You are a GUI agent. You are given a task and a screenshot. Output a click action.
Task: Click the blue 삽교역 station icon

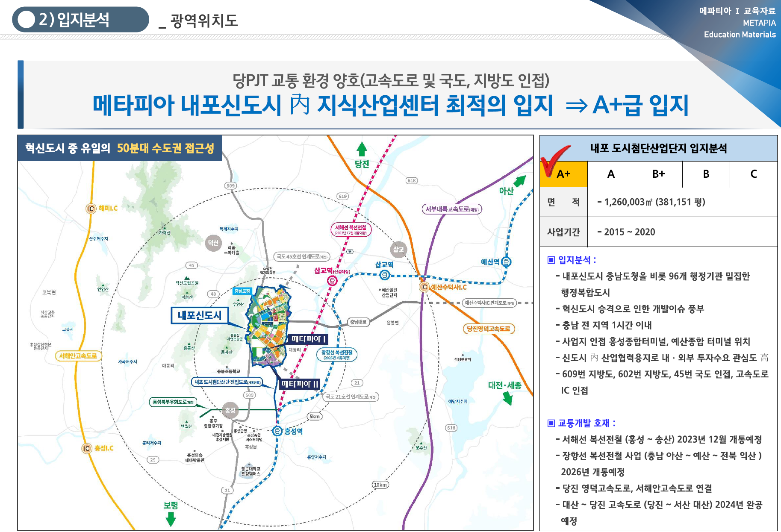point(384,275)
